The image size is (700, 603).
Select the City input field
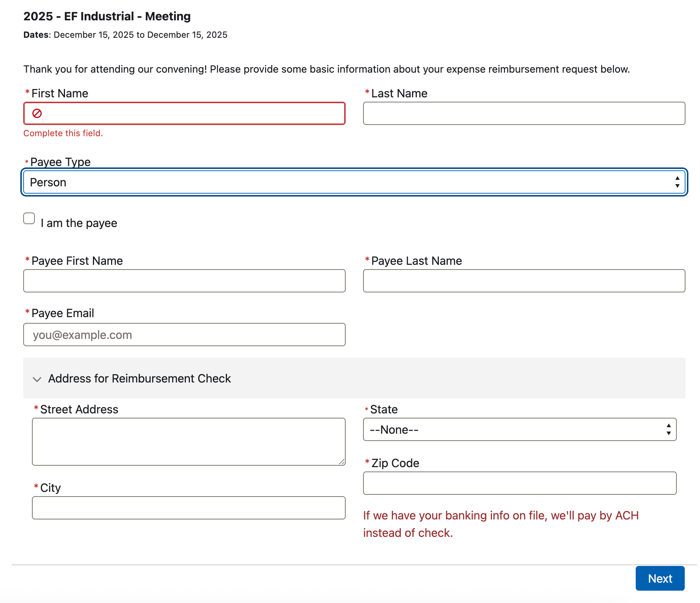(188, 507)
